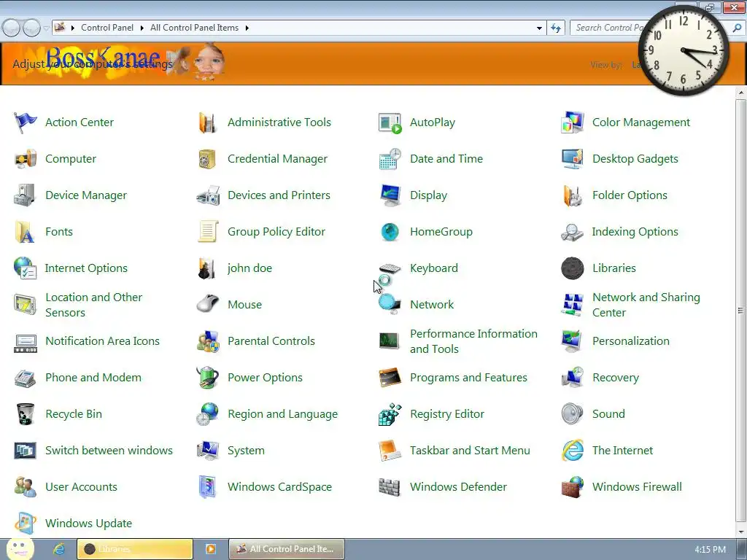This screenshot has height=560, width=747.
Task: Expand the address bar history dropdown arrow
Action: coord(539,28)
